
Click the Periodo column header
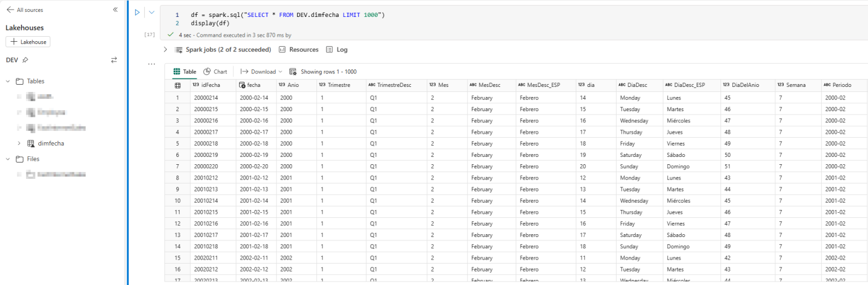[844, 85]
